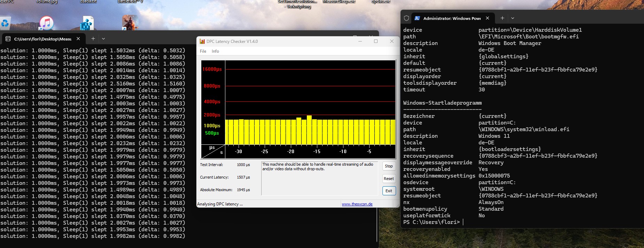Viewport: 644px width, 248px height.
Task: Close the Administrator Windows PowerShell tab
Action: tap(487, 18)
